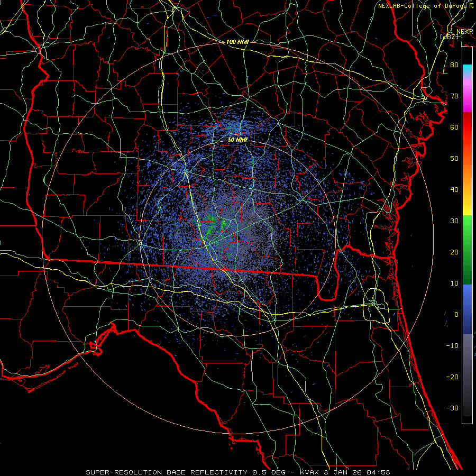Pick the blue segment of the color bar
Image resolution: width=476 pixels, height=476 pixels.
(x=467, y=309)
